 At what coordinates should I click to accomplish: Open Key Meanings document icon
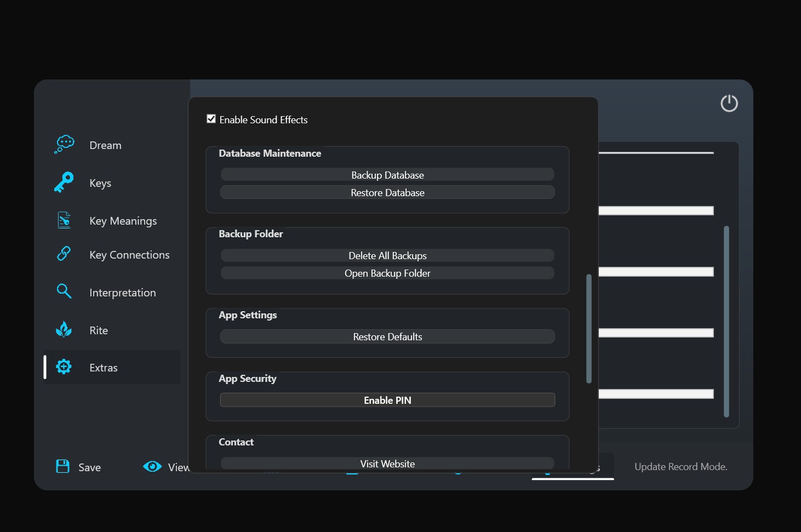coord(64,220)
